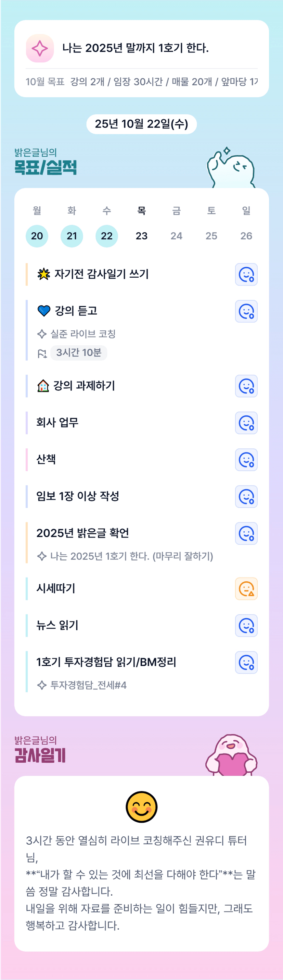Click the 10월 목표 goals summary line
This screenshot has height=980, width=283.
(x=141, y=82)
